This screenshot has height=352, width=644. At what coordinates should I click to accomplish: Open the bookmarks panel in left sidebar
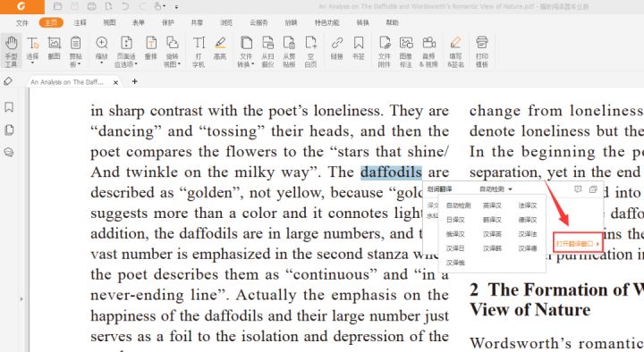9,107
